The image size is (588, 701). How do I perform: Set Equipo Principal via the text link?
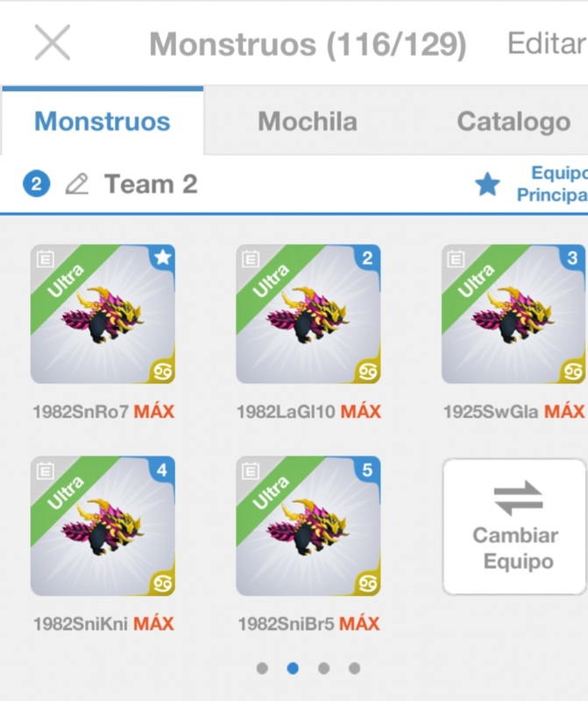coord(552,184)
